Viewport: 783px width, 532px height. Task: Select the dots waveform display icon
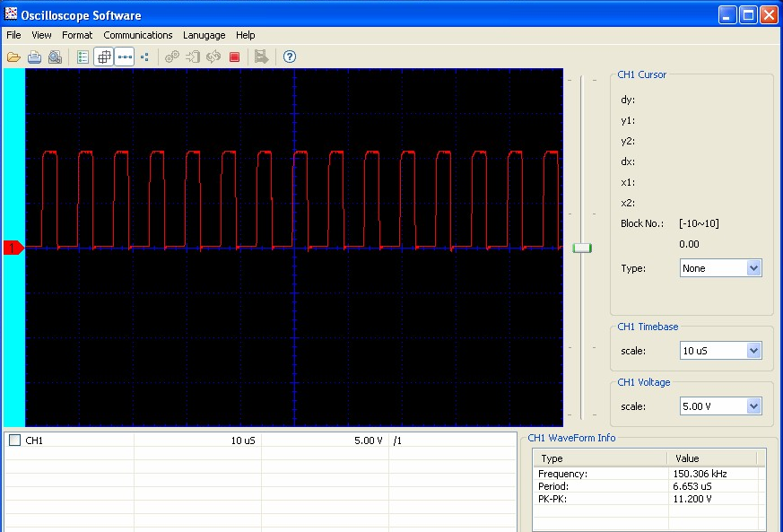tap(144, 57)
